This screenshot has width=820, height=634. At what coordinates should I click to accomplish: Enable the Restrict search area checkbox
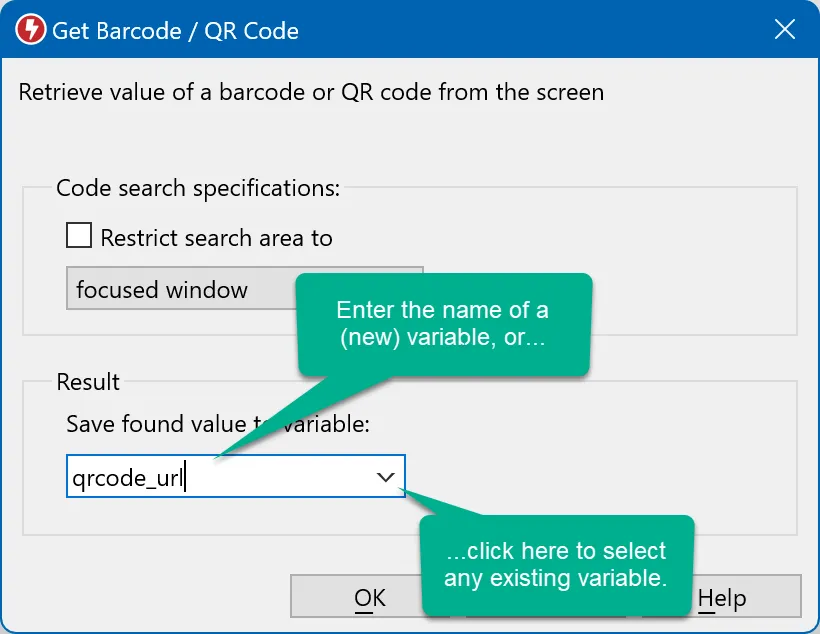79,235
